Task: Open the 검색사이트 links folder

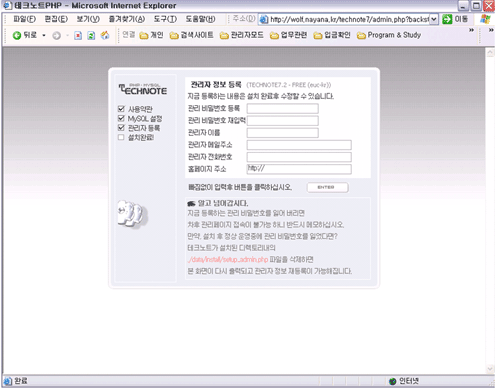Action: click(x=191, y=35)
